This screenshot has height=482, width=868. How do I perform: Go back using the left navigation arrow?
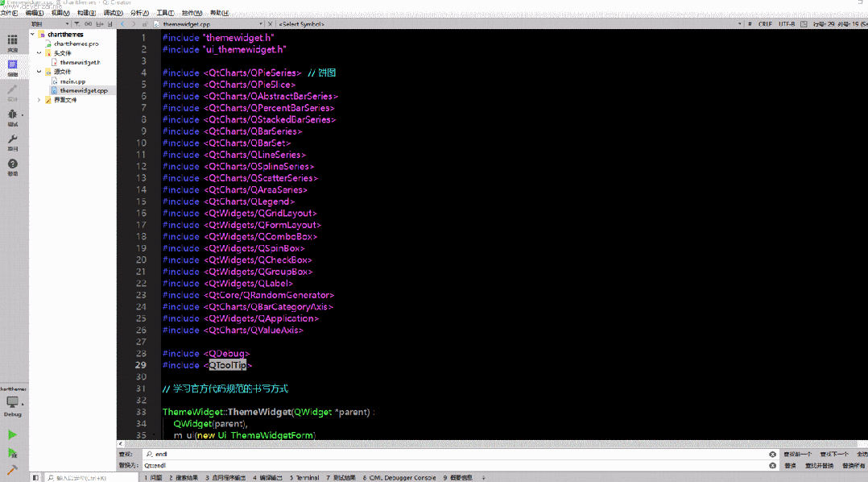click(123, 24)
